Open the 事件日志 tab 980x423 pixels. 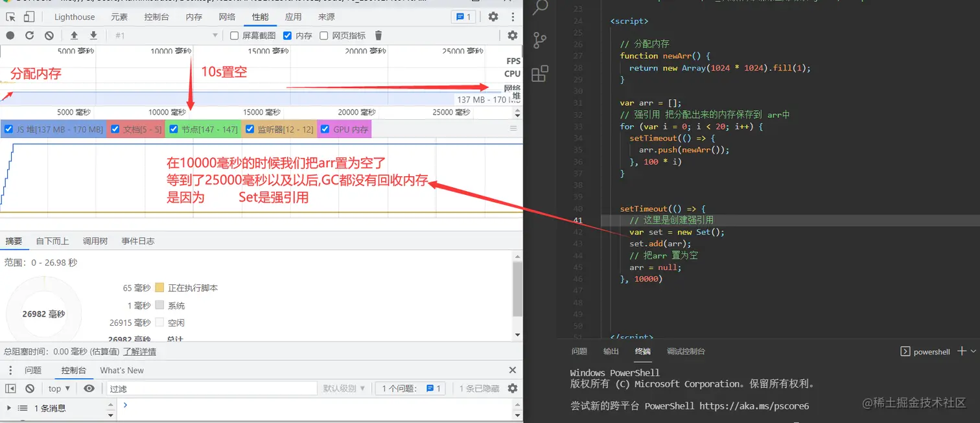point(138,241)
